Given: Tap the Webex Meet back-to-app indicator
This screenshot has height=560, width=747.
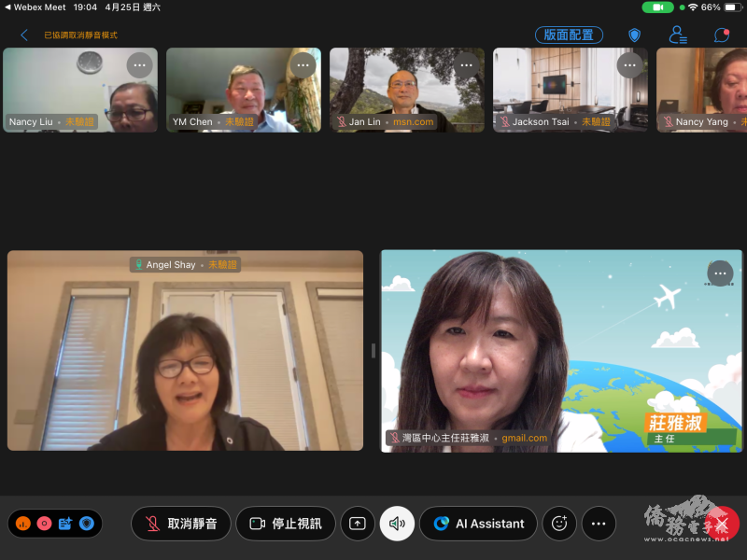Looking at the screenshot, I should coord(34,7).
